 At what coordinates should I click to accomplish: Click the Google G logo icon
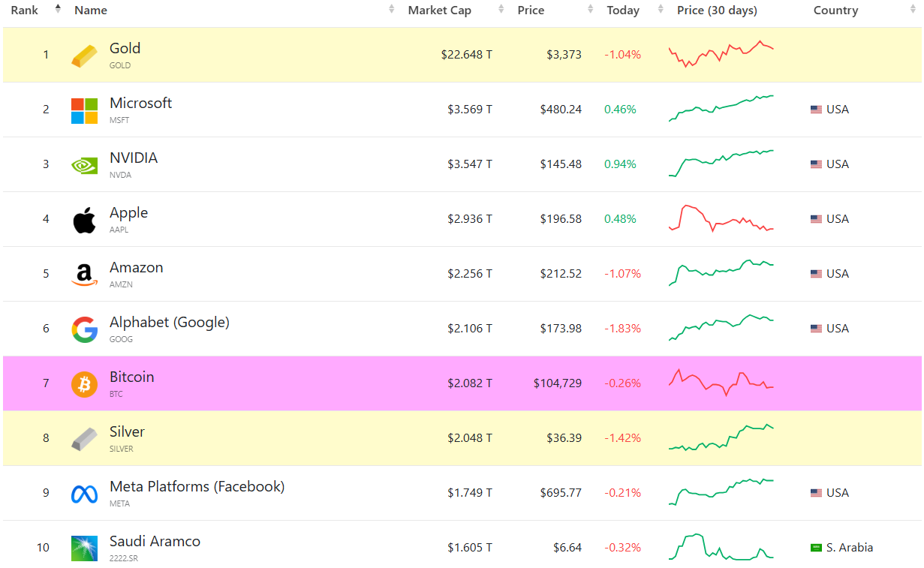pos(84,329)
